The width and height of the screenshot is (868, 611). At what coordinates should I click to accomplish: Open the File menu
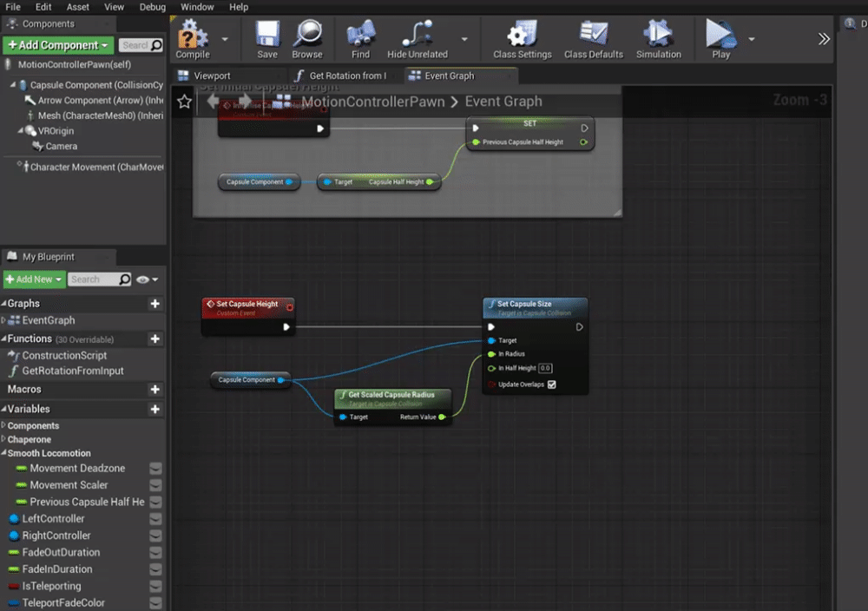click(13, 7)
